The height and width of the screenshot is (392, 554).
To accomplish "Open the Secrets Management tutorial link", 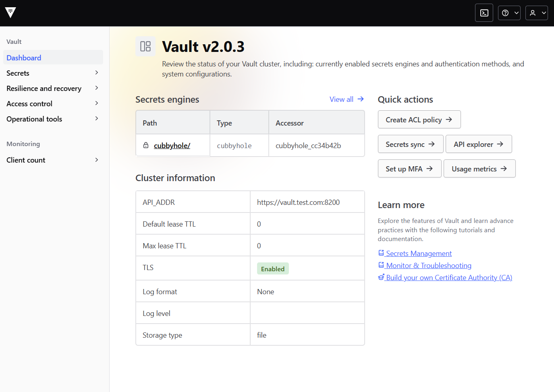I will [x=415, y=253].
